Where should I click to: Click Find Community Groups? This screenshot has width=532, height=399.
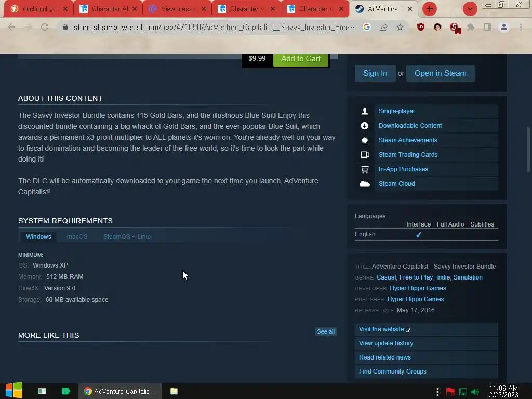pyautogui.click(x=426, y=371)
